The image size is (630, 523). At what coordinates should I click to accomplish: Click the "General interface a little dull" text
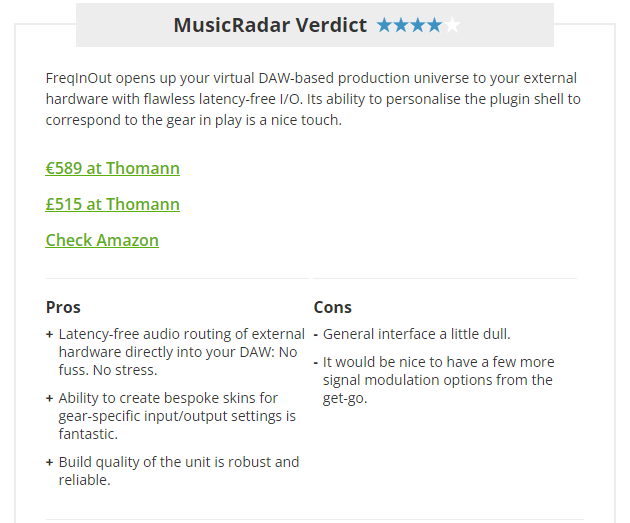416,334
